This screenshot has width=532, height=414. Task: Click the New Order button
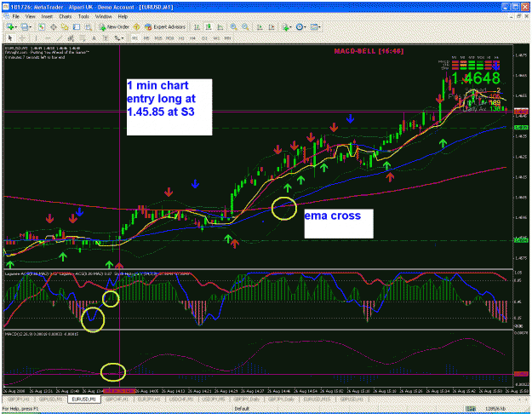tap(114, 26)
